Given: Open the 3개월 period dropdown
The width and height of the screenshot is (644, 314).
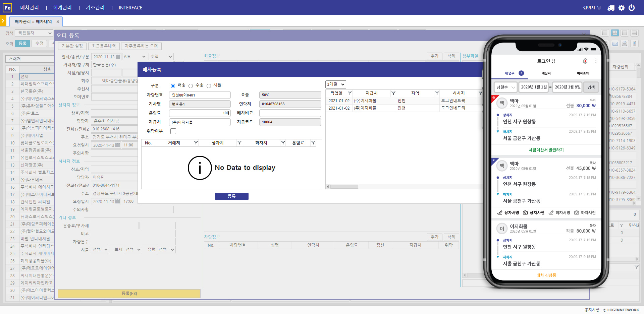Looking at the screenshot, I should click(x=335, y=84).
